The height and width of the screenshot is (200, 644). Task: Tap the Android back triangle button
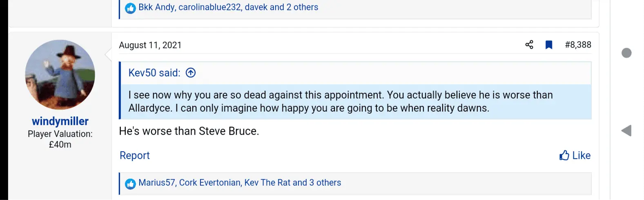pyautogui.click(x=626, y=130)
